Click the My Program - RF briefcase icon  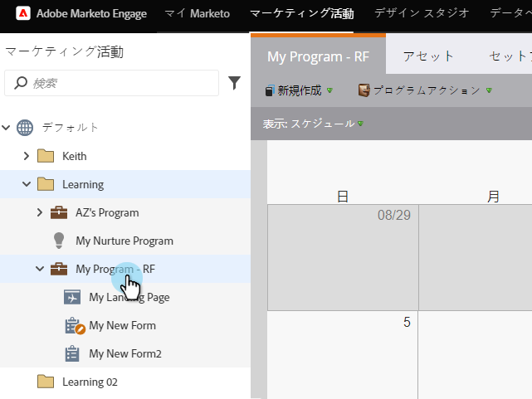pyautogui.click(x=59, y=269)
